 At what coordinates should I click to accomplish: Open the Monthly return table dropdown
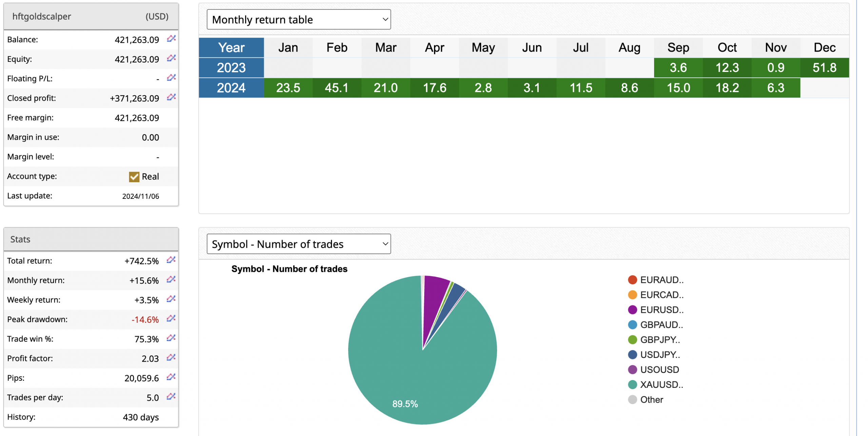[x=298, y=20]
